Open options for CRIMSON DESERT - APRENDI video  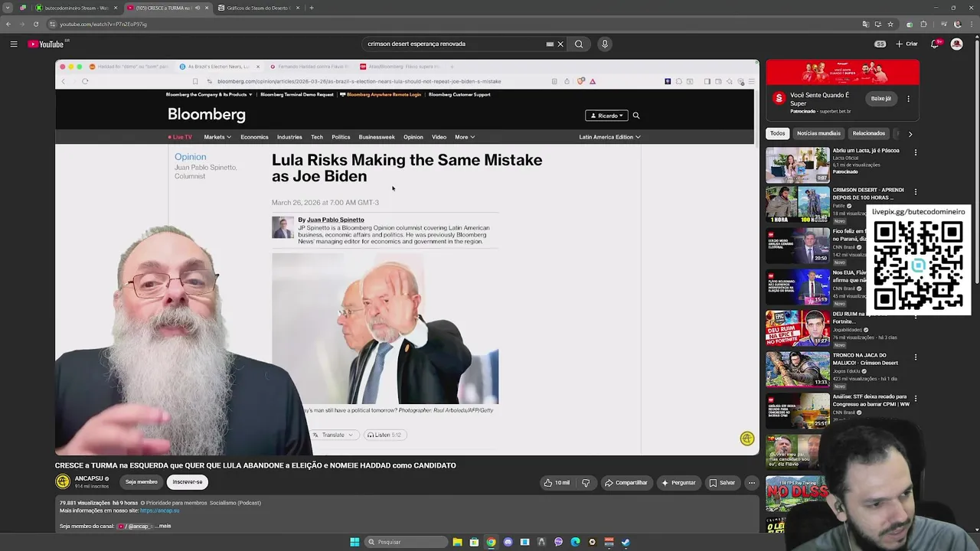point(915,192)
